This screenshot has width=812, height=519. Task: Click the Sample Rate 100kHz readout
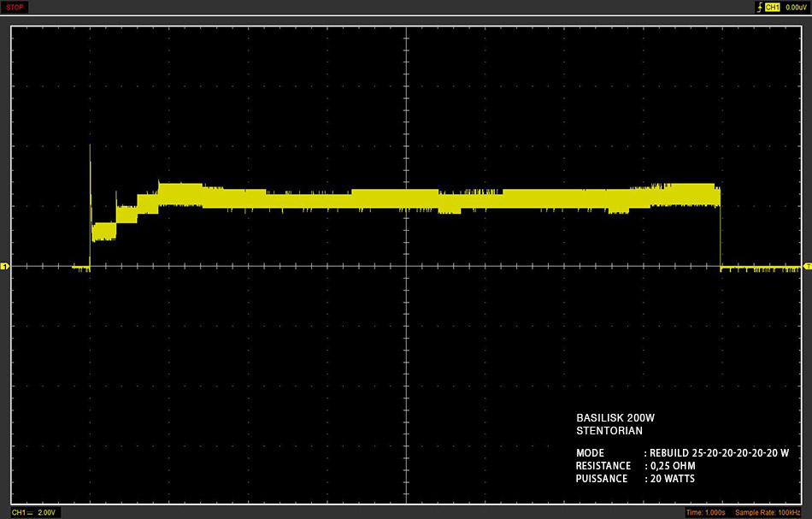[768, 512]
